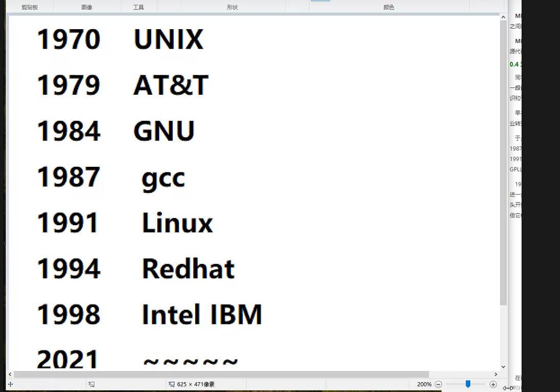
Task: Expand the 形状 shapes gallery
Action: [x=233, y=7]
